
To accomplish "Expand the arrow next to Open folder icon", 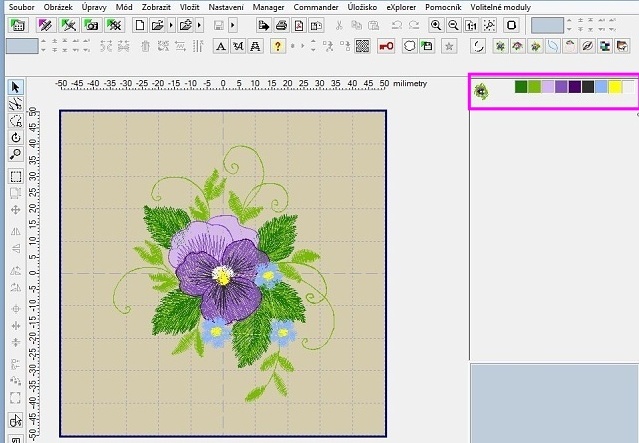I will (172, 24).
